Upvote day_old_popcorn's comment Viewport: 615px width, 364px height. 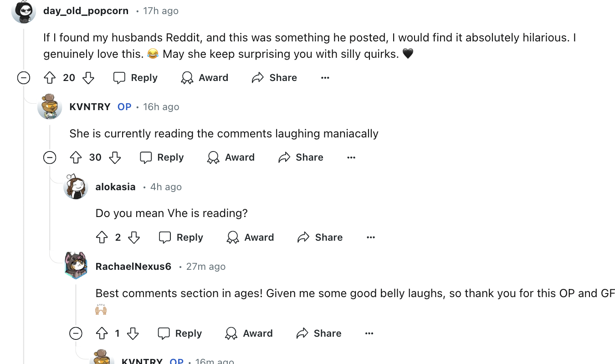tap(50, 78)
